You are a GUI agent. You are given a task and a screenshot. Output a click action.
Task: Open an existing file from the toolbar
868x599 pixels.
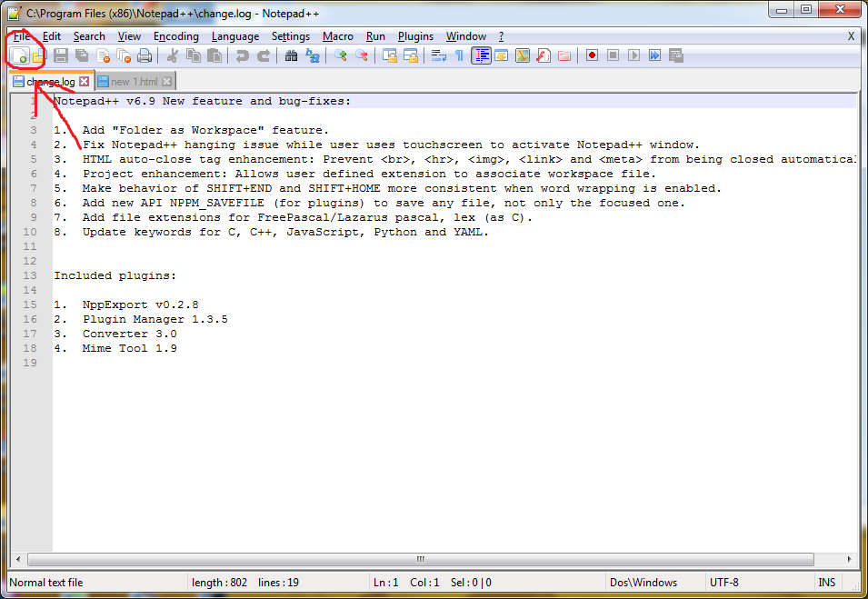coord(40,55)
